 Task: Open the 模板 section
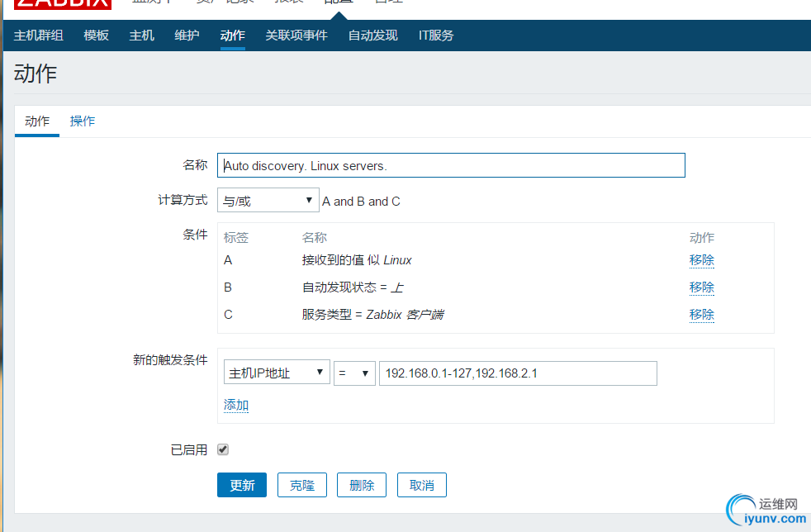tap(96, 35)
